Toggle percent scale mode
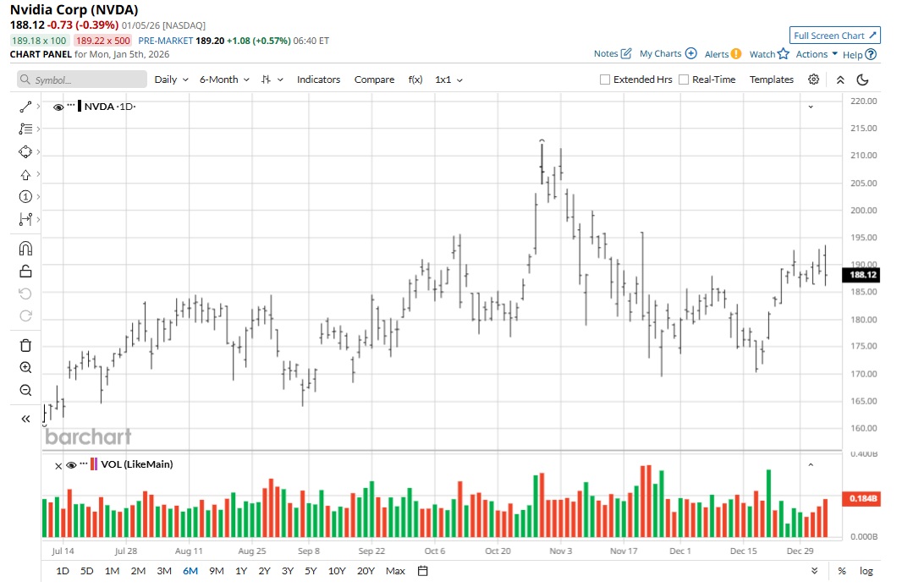Screen dimensions: 924x587 pyautogui.click(x=841, y=571)
